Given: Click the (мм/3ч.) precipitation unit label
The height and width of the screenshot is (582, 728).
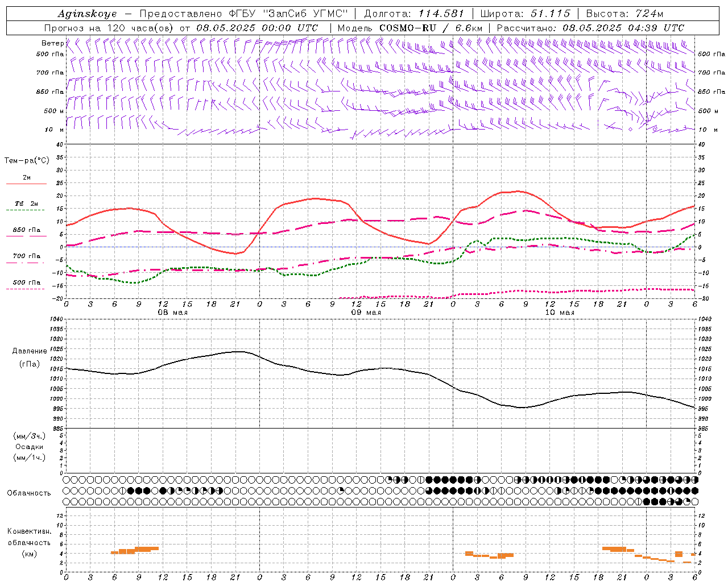Looking at the screenshot, I should click(30, 436).
